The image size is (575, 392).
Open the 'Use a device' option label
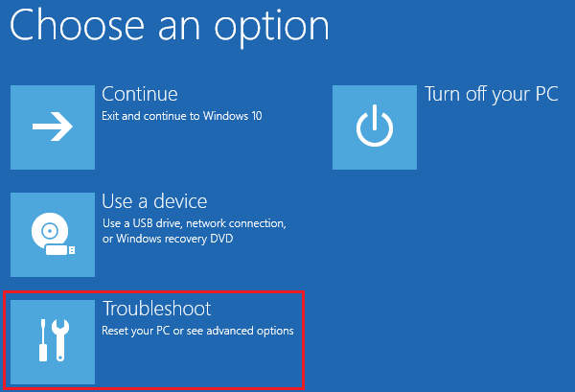click(x=154, y=201)
